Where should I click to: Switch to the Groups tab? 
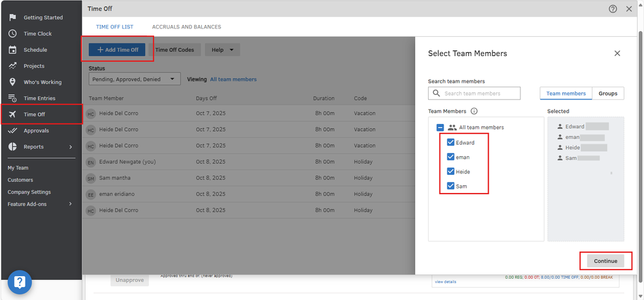pos(608,94)
